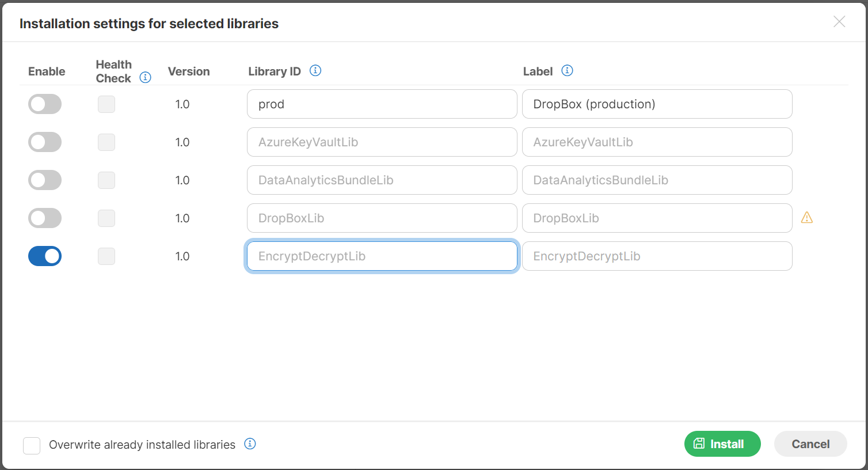Click the info icon beside Overwrite option

coord(250,444)
